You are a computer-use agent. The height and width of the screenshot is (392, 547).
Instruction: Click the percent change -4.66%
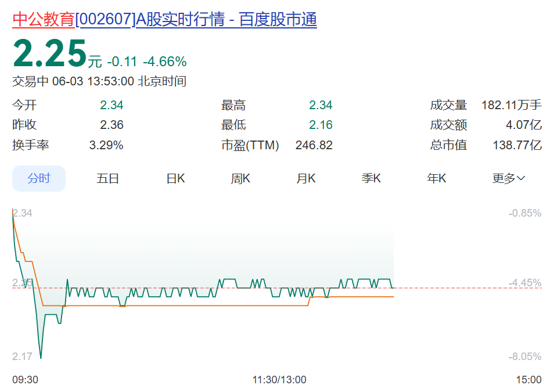tap(165, 62)
